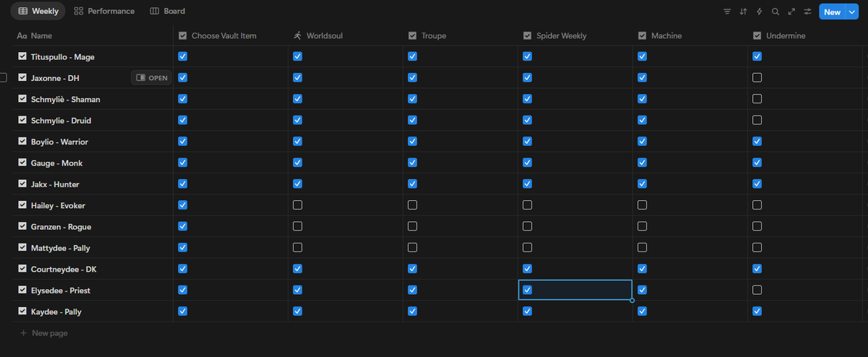Click the page icon beside Boylio - Warrior
868x357 pixels.
coord(22,142)
